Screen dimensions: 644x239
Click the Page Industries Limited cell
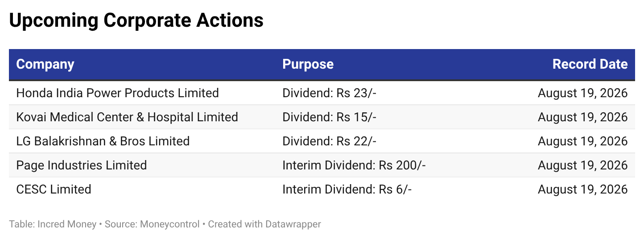coord(82,165)
